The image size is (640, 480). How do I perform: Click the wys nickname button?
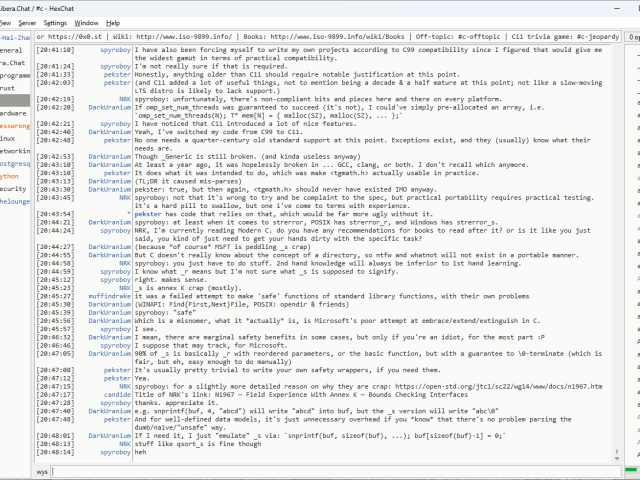point(42,470)
